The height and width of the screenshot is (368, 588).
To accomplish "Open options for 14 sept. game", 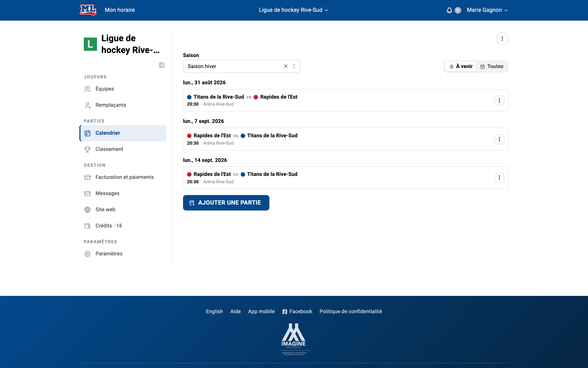I will [x=499, y=178].
